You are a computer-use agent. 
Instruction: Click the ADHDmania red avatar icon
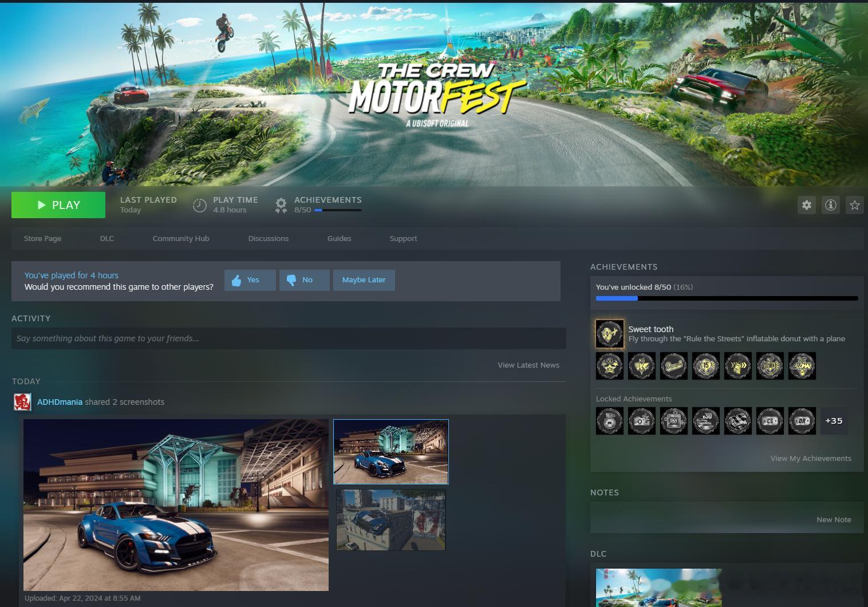pos(22,402)
